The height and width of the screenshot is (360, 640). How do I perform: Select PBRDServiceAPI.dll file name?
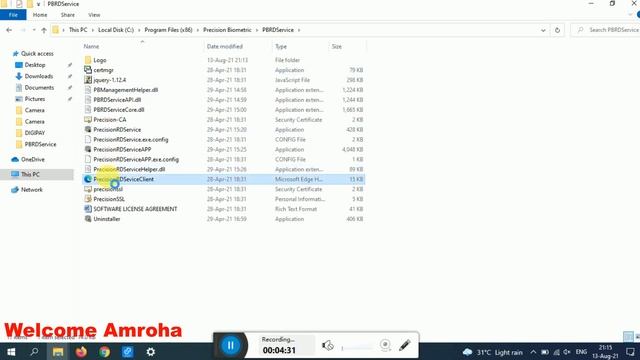(117, 100)
